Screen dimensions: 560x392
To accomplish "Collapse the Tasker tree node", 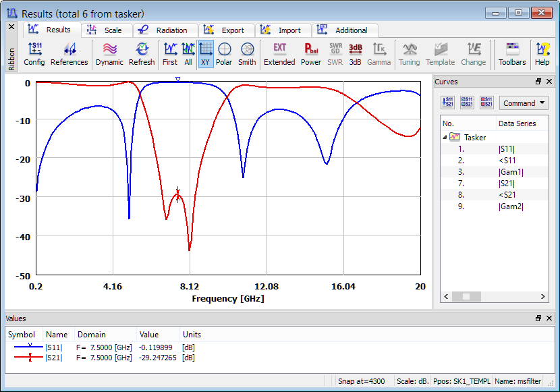I will 445,137.
